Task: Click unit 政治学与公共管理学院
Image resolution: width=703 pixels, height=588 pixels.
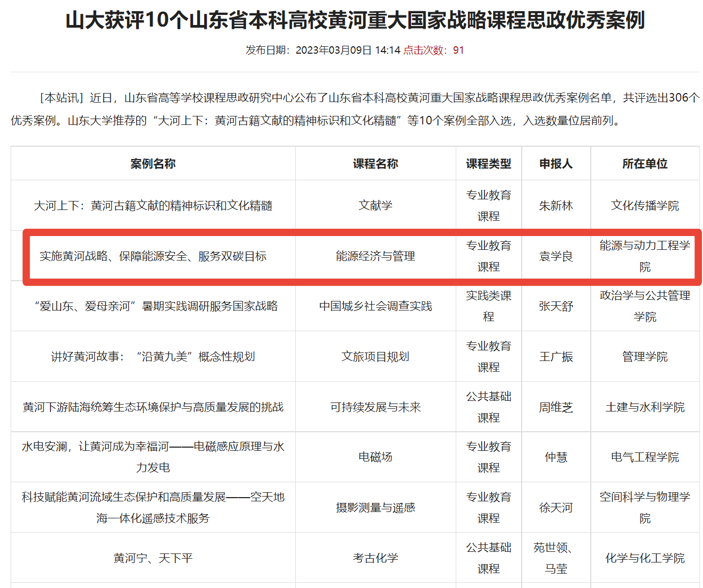Action: [645, 306]
